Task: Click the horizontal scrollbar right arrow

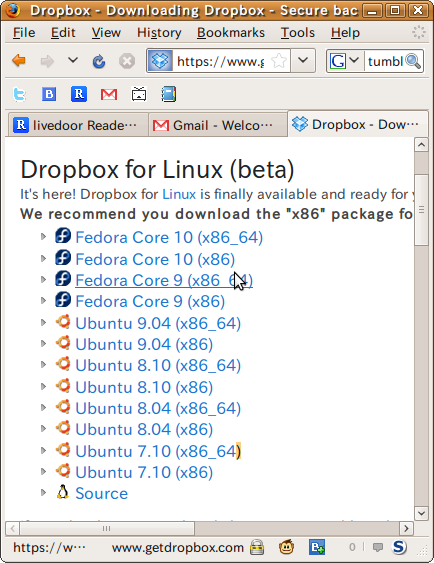Action: coord(406,528)
